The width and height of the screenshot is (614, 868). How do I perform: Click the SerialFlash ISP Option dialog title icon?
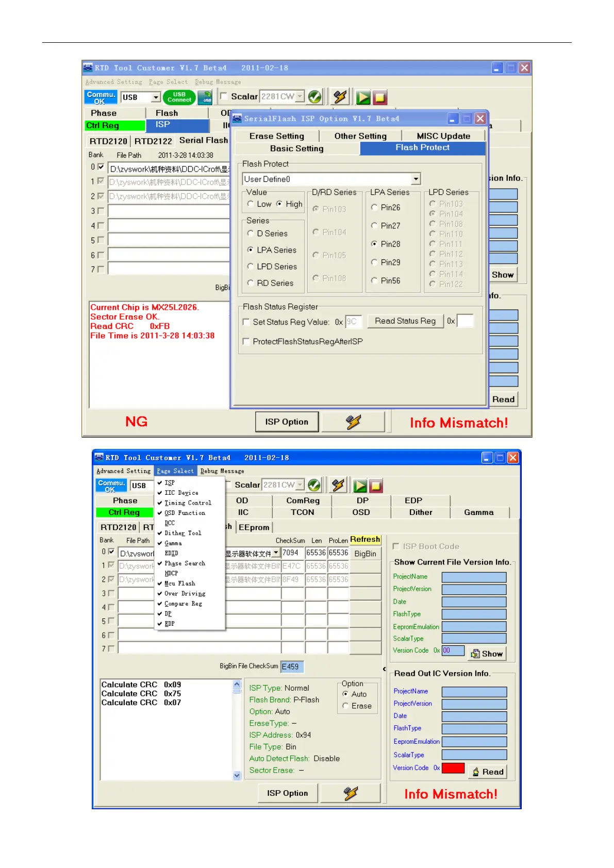[237, 119]
